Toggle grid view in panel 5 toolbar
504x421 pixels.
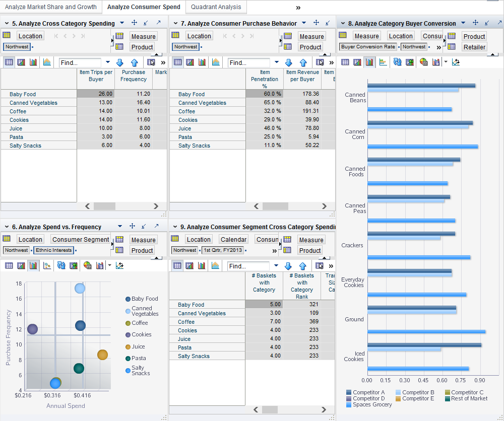pyautogui.click(x=9, y=62)
